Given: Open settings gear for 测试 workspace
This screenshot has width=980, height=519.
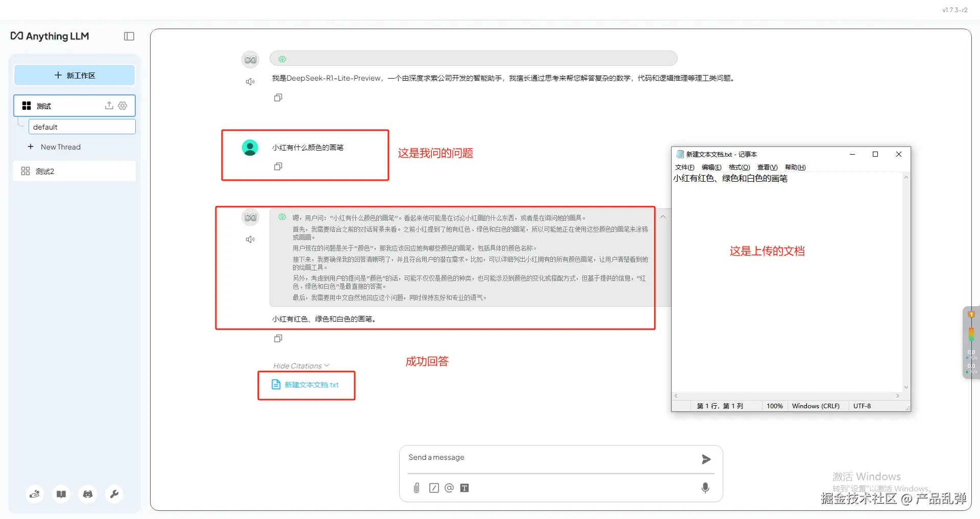Looking at the screenshot, I should pyautogui.click(x=122, y=106).
